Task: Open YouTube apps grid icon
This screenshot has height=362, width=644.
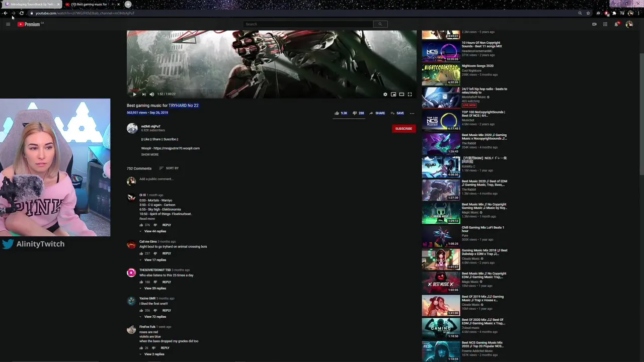Action: 605,24
